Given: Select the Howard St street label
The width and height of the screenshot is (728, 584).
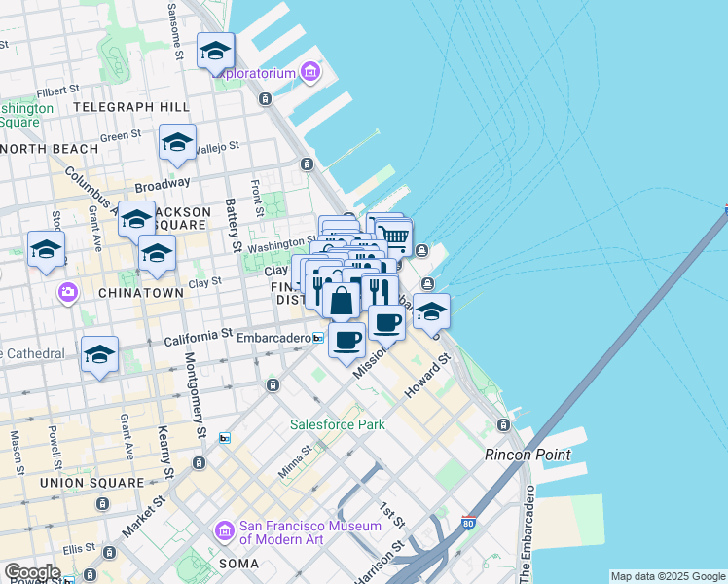Looking at the screenshot, I should [427, 376].
